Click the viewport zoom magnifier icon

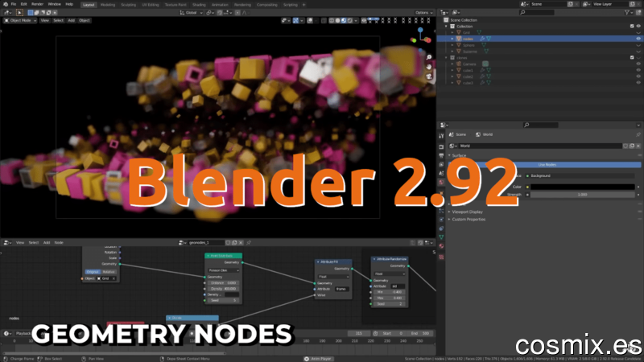point(429,57)
